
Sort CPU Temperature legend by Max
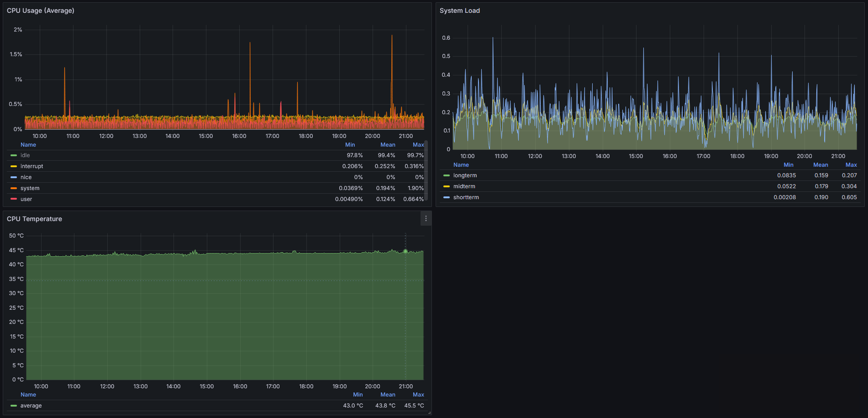pos(418,395)
